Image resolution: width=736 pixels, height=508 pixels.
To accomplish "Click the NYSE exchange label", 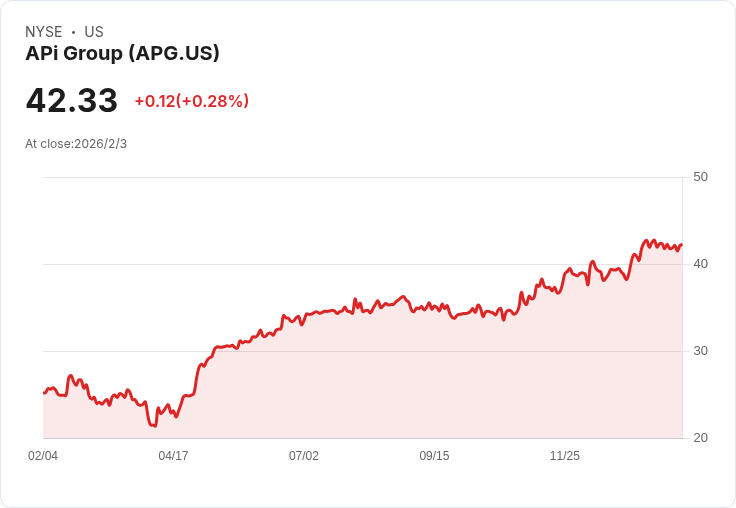I will (x=44, y=32).
